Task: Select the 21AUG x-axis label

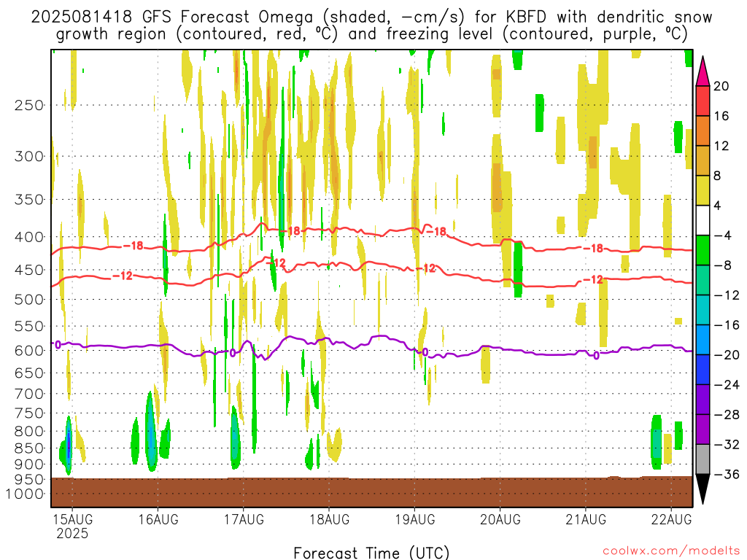Action: coord(586,519)
